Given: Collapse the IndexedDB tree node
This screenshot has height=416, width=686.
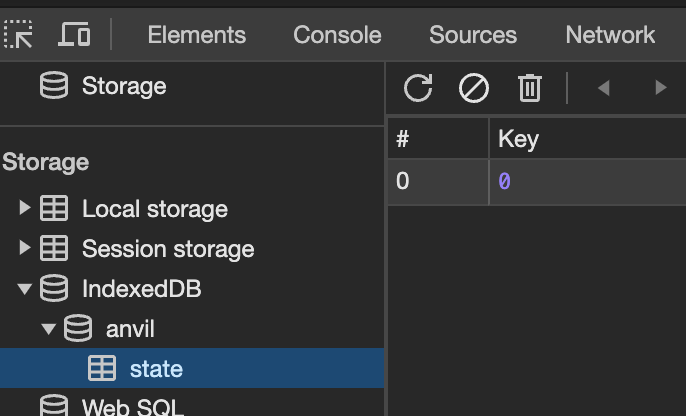Looking at the screenshot, I should (25, 289).
